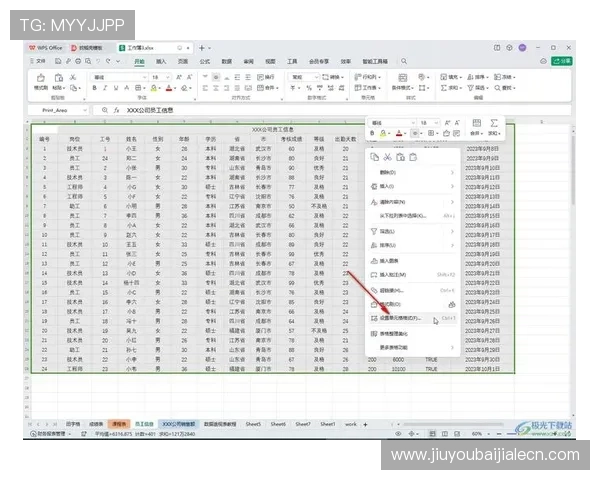Click the copy icon in context menu
The height and width of the screenshot is (480, 600).
(375, 157)
